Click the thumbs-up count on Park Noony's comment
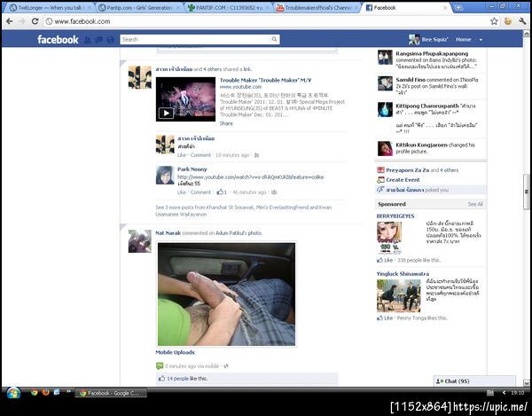The height and width of the screenshot is (416, 532). tap(222, 192)
